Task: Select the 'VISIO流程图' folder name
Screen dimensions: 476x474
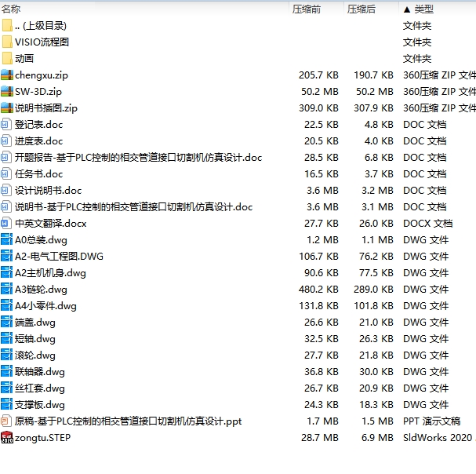Action: pyautogui.click(x=42, y=42)
